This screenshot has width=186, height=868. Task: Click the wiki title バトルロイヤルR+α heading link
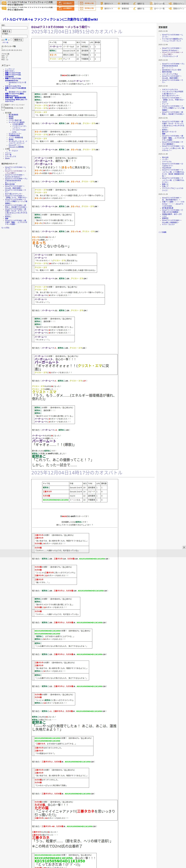click(x=50, y=20)
